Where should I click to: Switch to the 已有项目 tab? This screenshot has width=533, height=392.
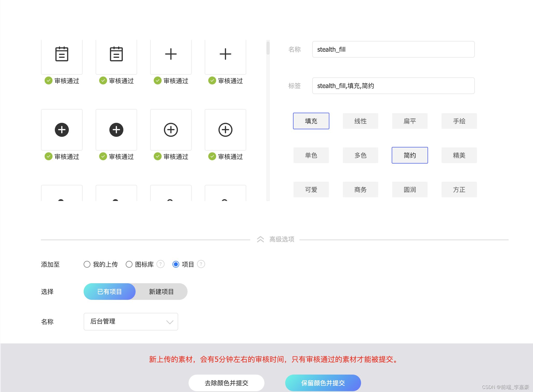click(110, 292)
